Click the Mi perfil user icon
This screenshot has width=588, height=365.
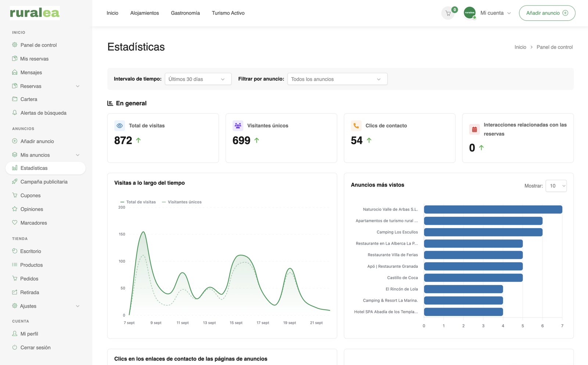pyautogui.click(x=15, y=333)
